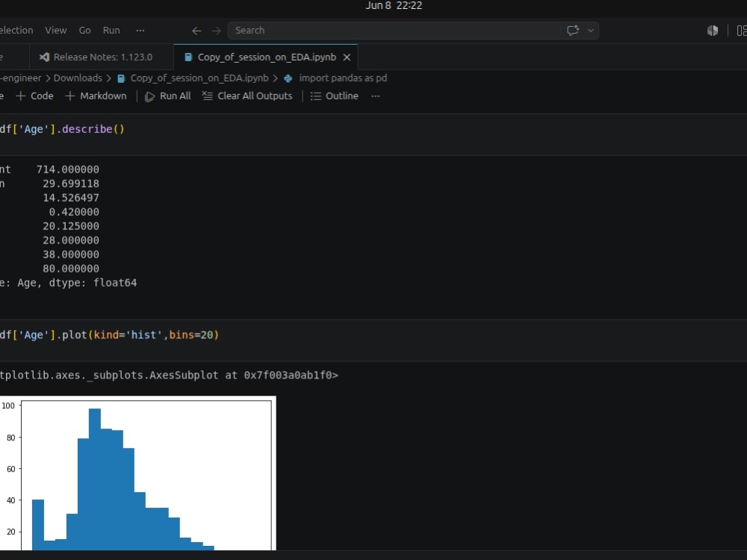
Task: Open the chat icon in search bar
Action: tap(573, 31)
